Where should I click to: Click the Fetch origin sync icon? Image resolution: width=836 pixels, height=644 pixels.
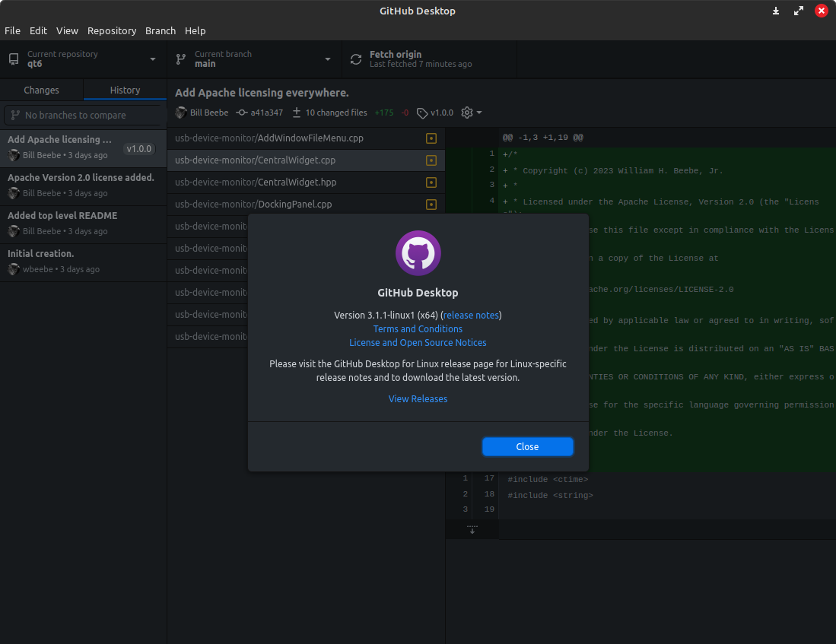click(356, 59)
